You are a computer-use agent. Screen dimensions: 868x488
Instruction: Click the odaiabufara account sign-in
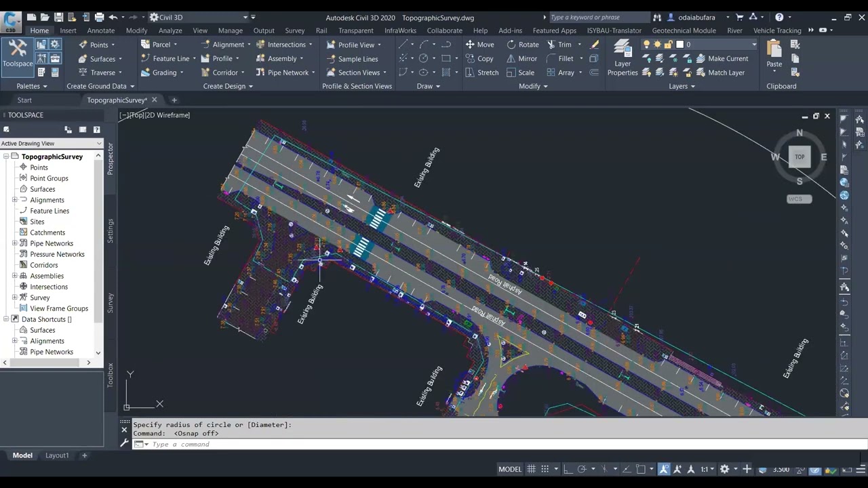696,17
